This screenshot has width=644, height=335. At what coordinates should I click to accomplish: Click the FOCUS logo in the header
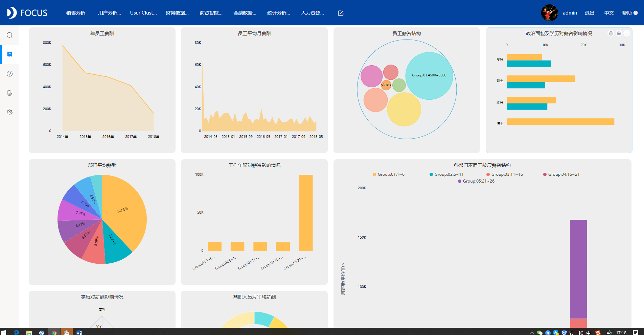pos(27,13)
